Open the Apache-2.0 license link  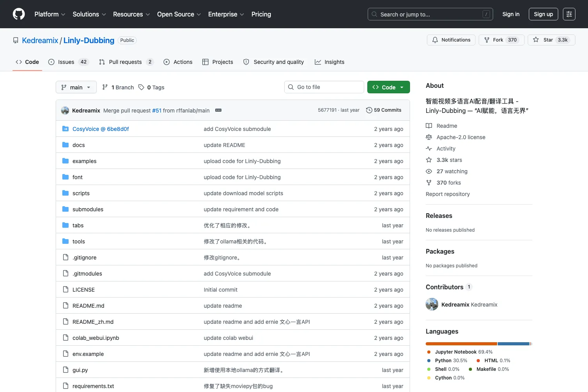coord(456,137)
